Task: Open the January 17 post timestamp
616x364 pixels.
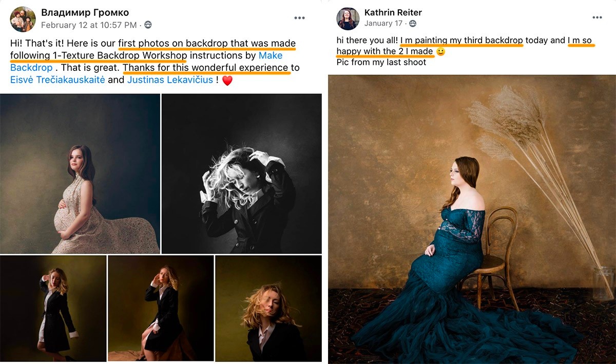Action: (383, 24)
